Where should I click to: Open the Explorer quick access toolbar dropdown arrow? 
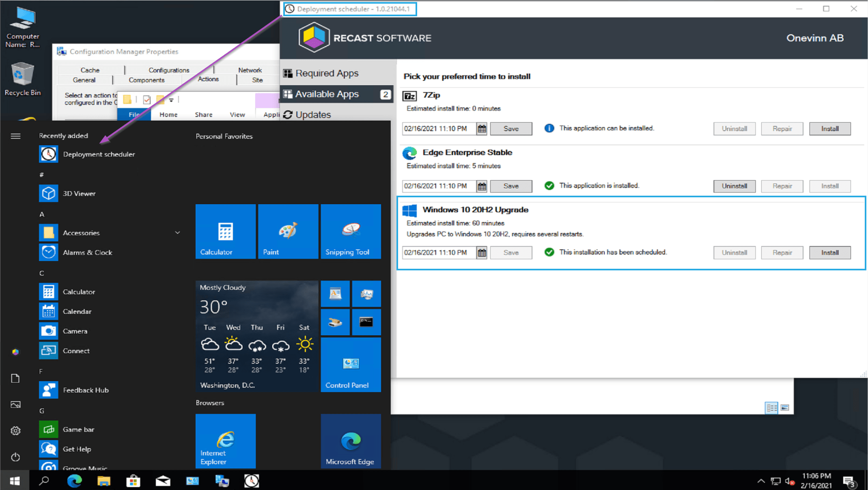[x=171, y=99]
